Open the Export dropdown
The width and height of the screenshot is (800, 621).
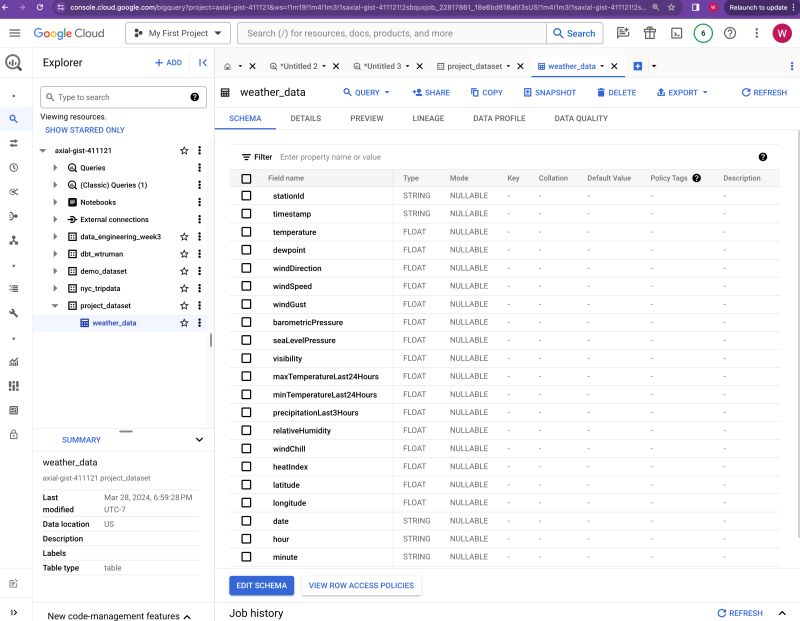(x=683, y=92)
